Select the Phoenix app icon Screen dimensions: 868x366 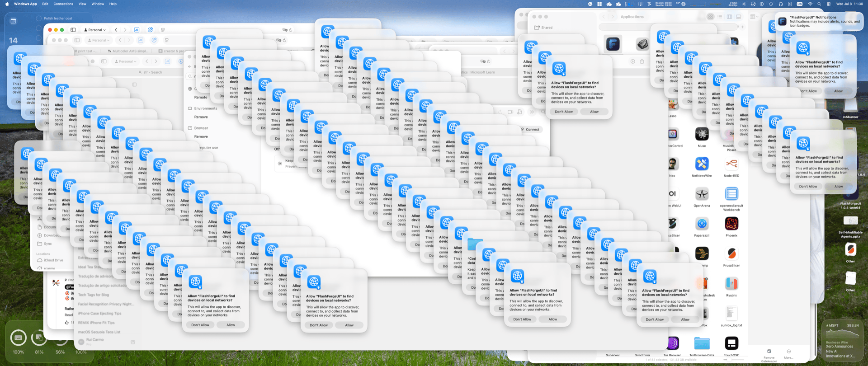[x=731, y=224]
